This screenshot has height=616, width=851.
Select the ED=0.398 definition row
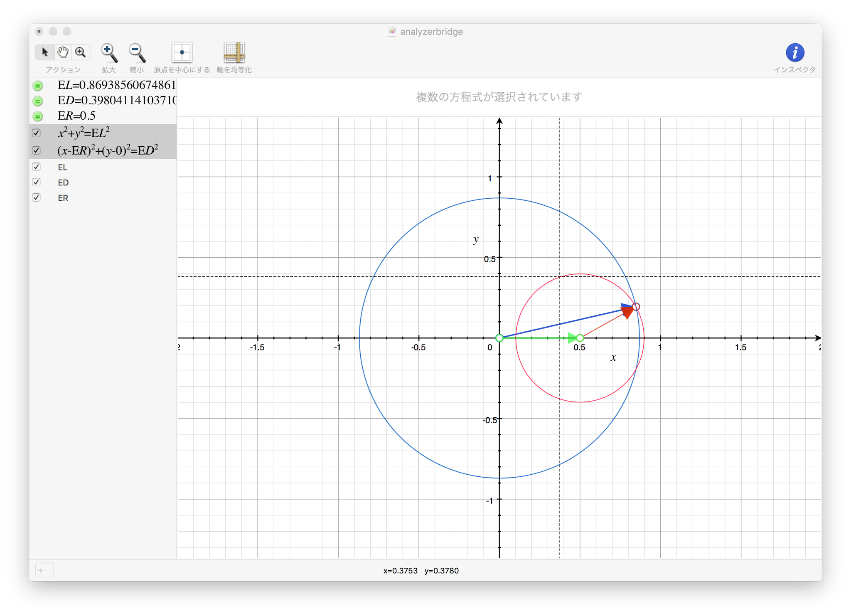coord(116,101)
